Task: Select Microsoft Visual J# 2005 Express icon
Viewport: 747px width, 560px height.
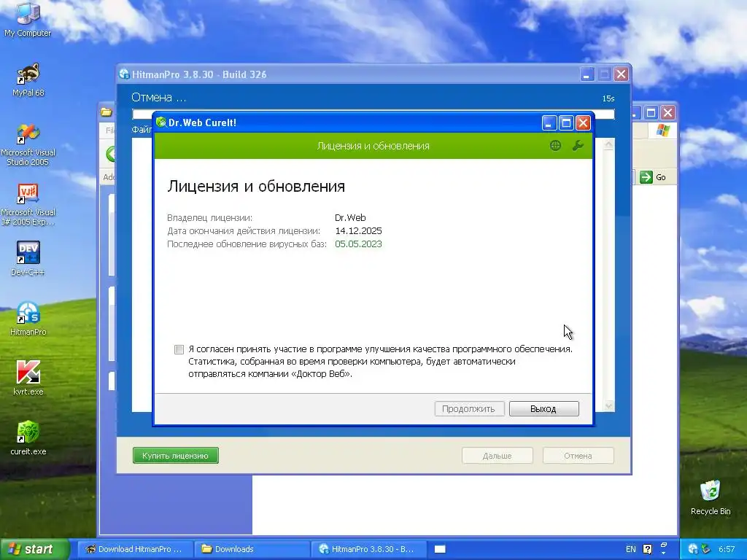Action: 28,205
